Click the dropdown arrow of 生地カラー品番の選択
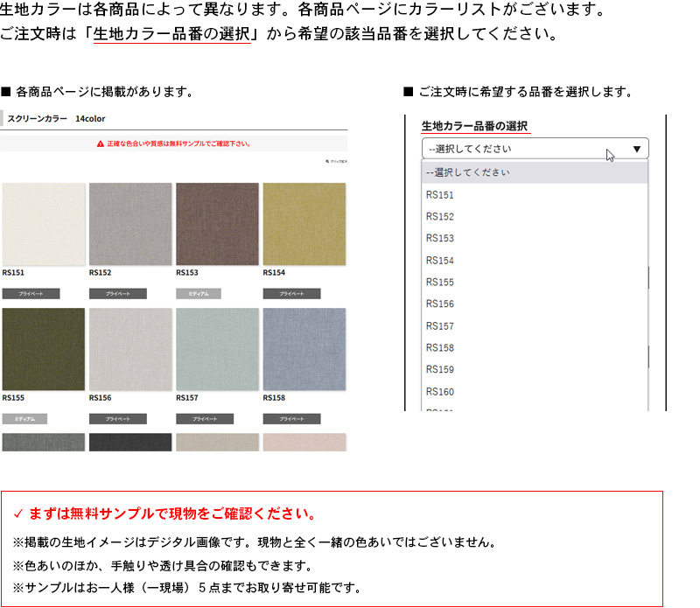The image size is (700, 608). [636, 149]
